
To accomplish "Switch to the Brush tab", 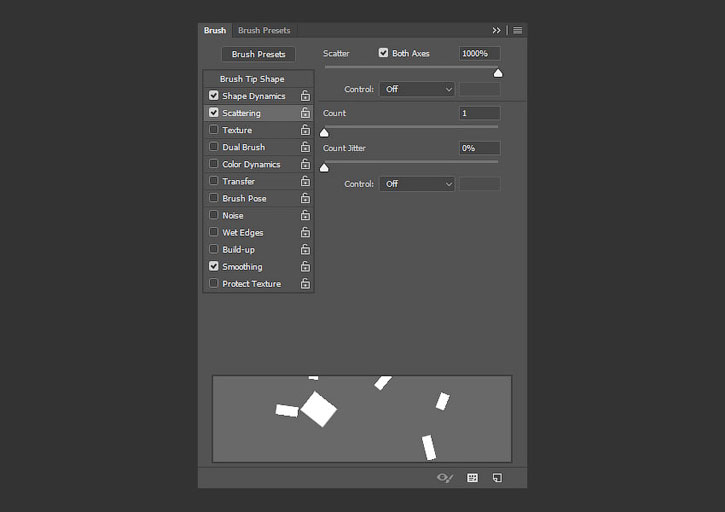I will [x=215, y=31].
